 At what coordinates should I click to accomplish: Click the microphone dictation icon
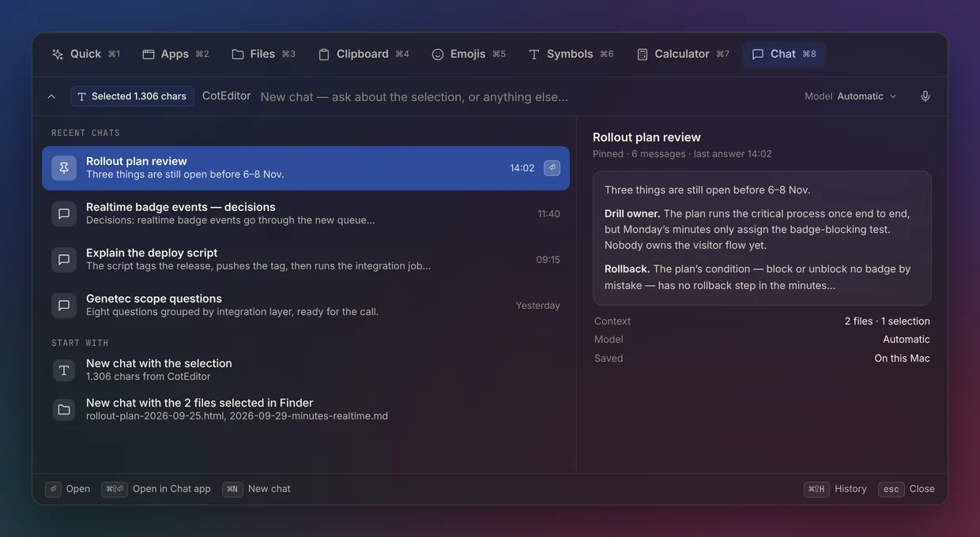[x=925, y=96]
